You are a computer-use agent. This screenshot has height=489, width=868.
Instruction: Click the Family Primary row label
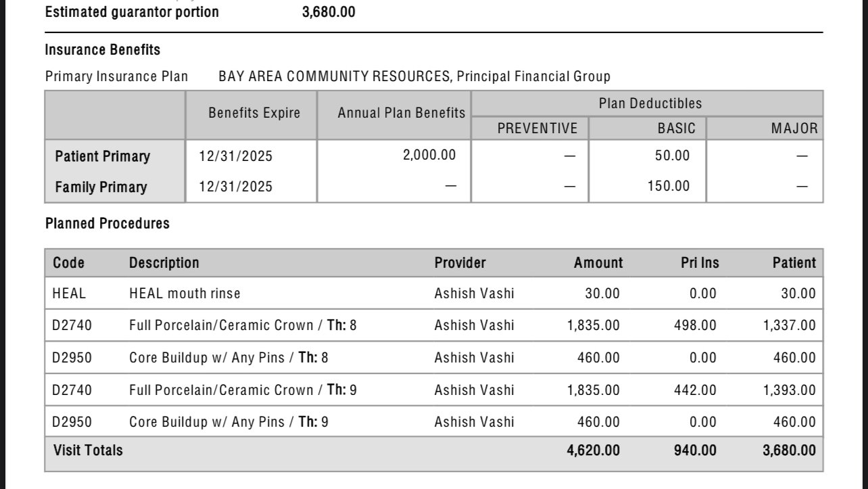(101, 187)
